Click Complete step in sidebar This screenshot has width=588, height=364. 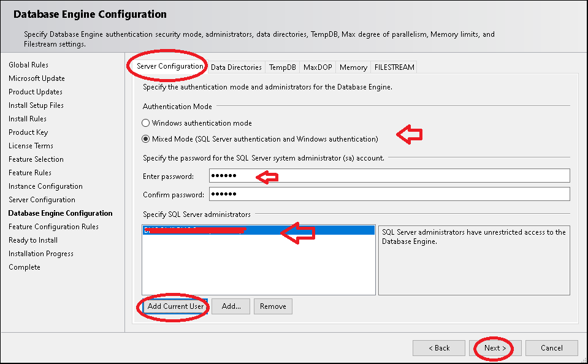[x=25, y=267]
